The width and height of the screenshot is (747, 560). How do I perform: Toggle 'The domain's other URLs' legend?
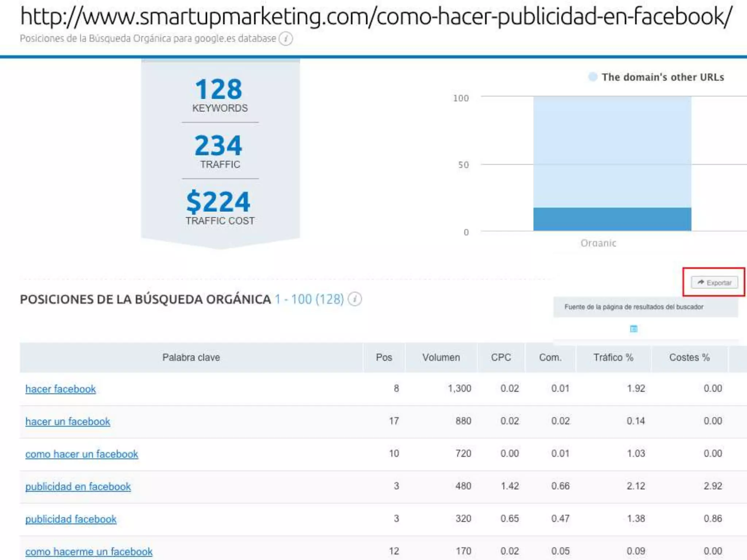tap(657, 77)
